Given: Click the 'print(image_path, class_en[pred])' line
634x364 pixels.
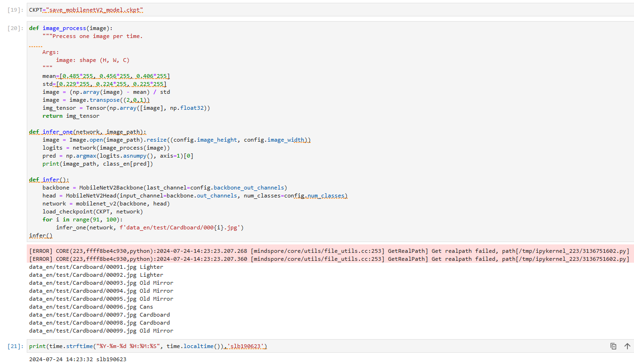Looking at the screenshot, I should click(x=98, y=164).
